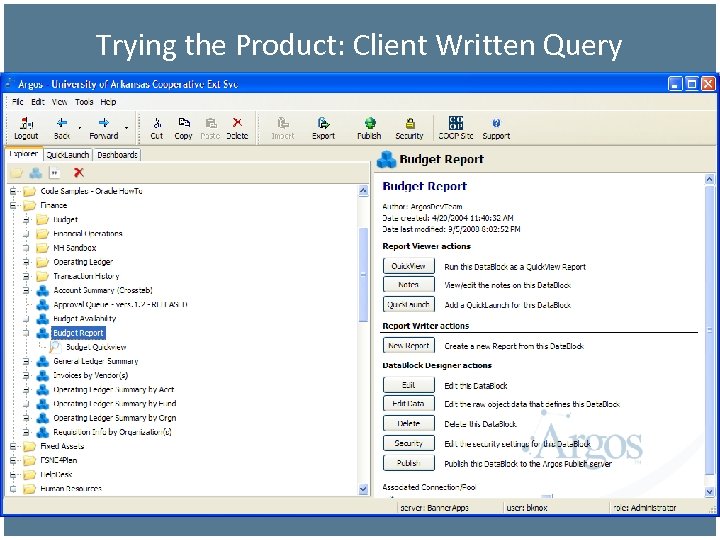Click the Fixed Assets folder icon
Screen dimensions: 720x540
coord(29,446)
